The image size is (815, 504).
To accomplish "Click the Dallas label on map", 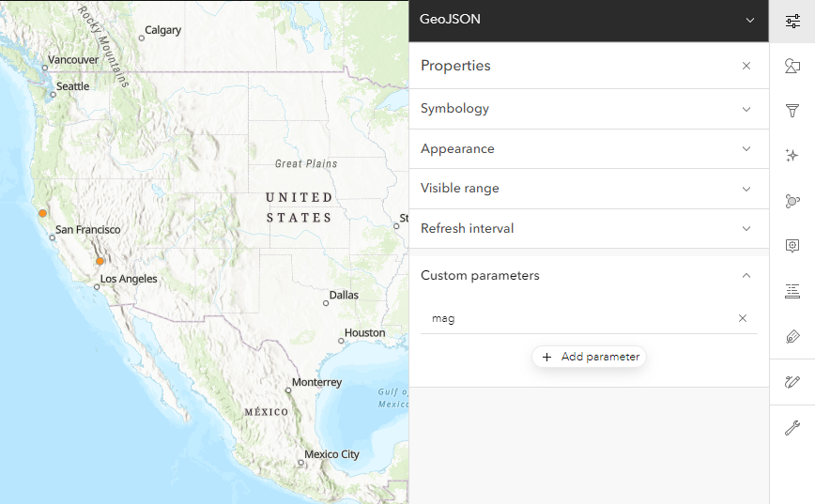I will [x=344, y=295].
